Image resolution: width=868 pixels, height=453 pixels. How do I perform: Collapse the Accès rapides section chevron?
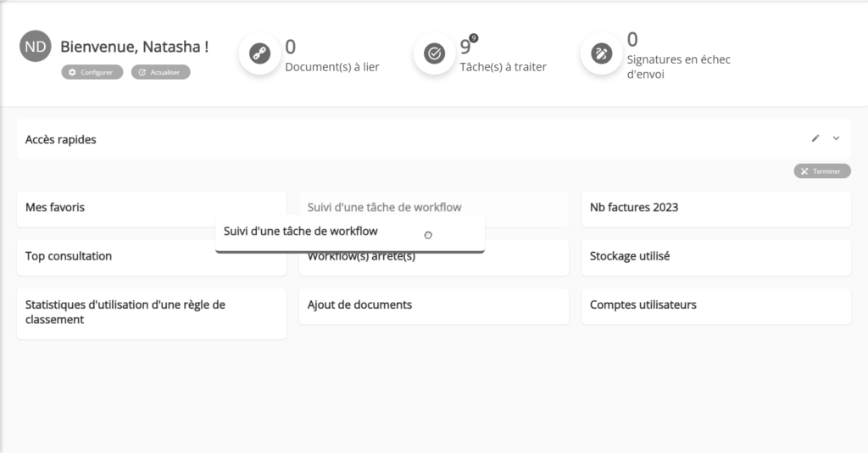click(x=837, y=138)
